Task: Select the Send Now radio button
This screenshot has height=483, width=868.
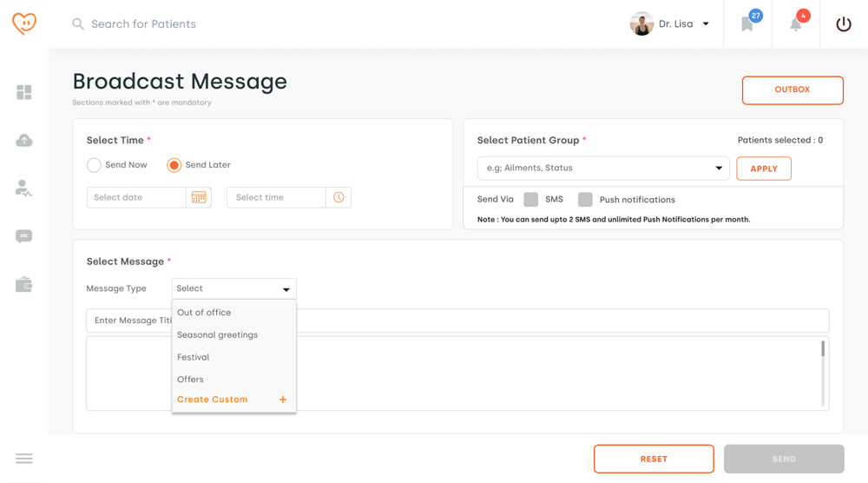Action: (95, 165)
